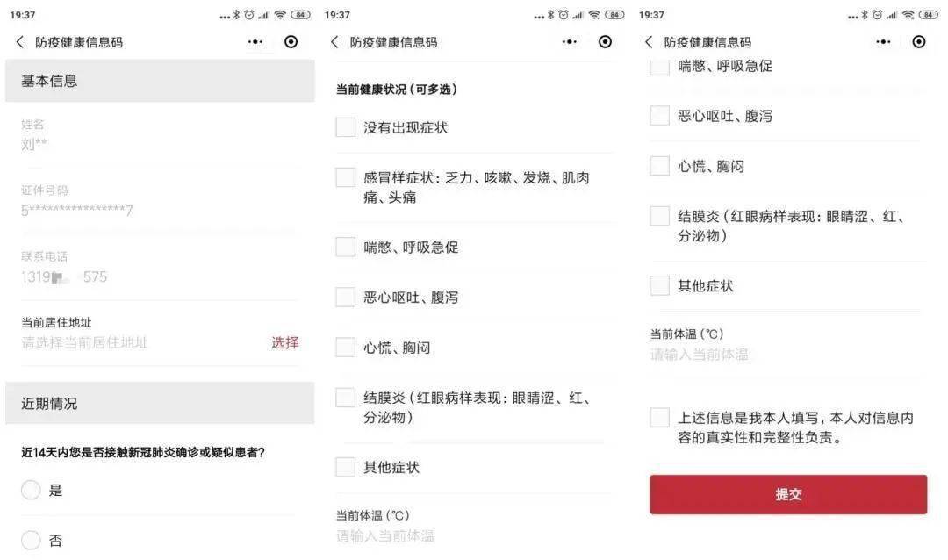Tick 其他症状 checkbox in the middle screen
This screenshot has width=948, height=560.
(x=346, y=467)
